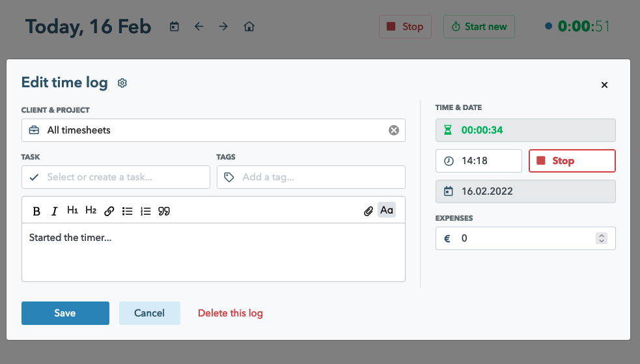This screenshot has height=364, width=640.
Task: Open the Add a tag field
Action: (311, 177)
